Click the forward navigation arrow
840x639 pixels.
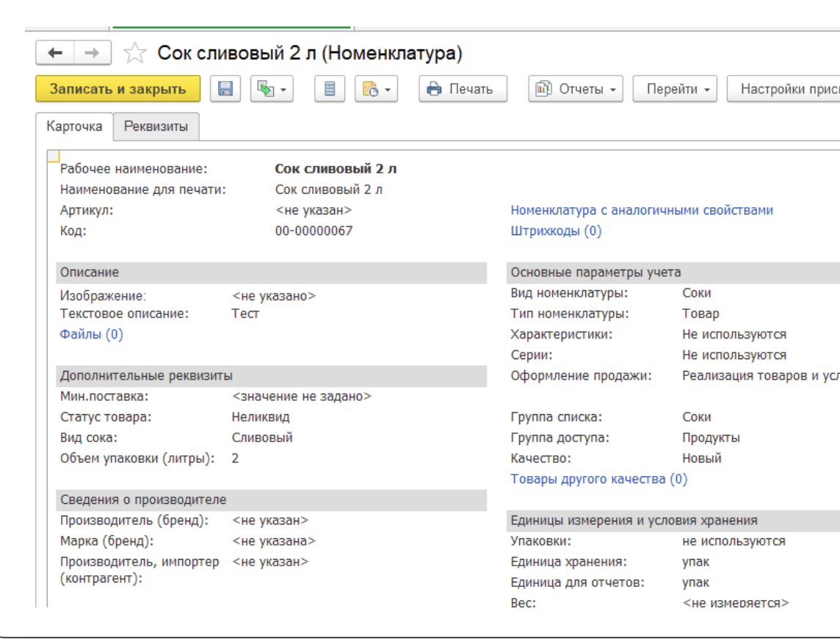(x=93, y=54)
